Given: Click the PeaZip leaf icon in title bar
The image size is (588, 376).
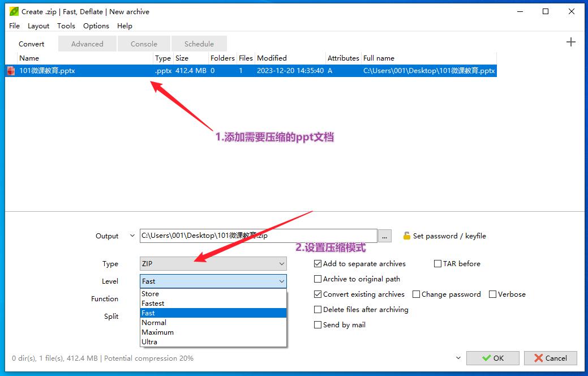Looking at the screenshot, I should [14, 11].
